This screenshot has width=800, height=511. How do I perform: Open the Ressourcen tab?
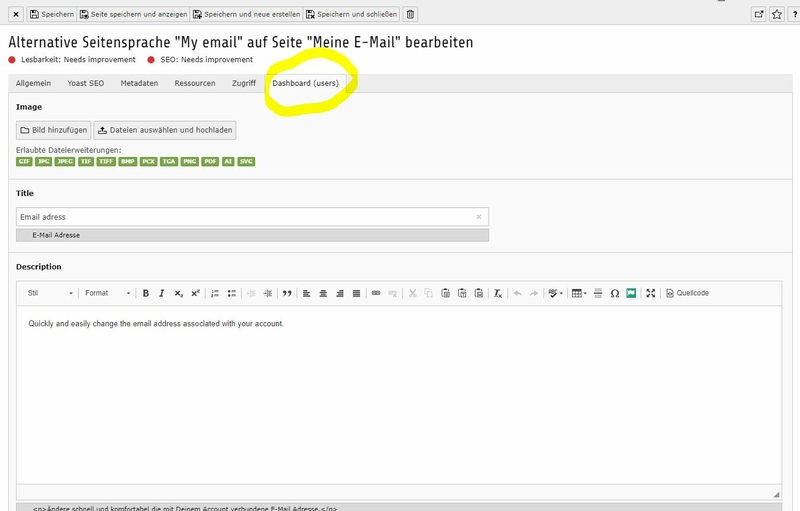coord(195,83)
